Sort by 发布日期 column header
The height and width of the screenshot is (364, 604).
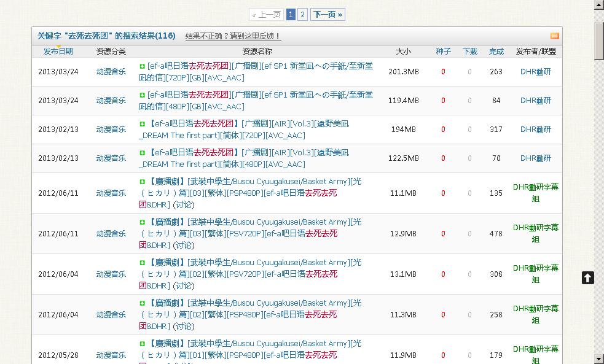[x=58, y=51]
